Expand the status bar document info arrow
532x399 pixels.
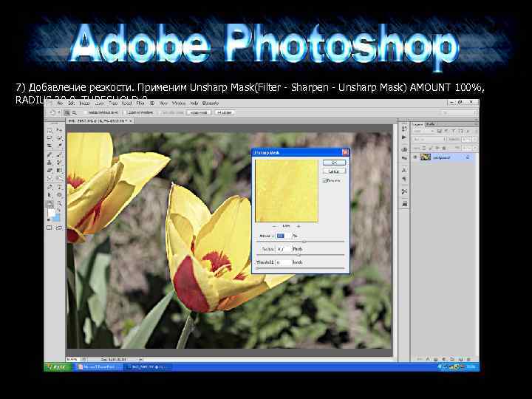pos(140,359)
